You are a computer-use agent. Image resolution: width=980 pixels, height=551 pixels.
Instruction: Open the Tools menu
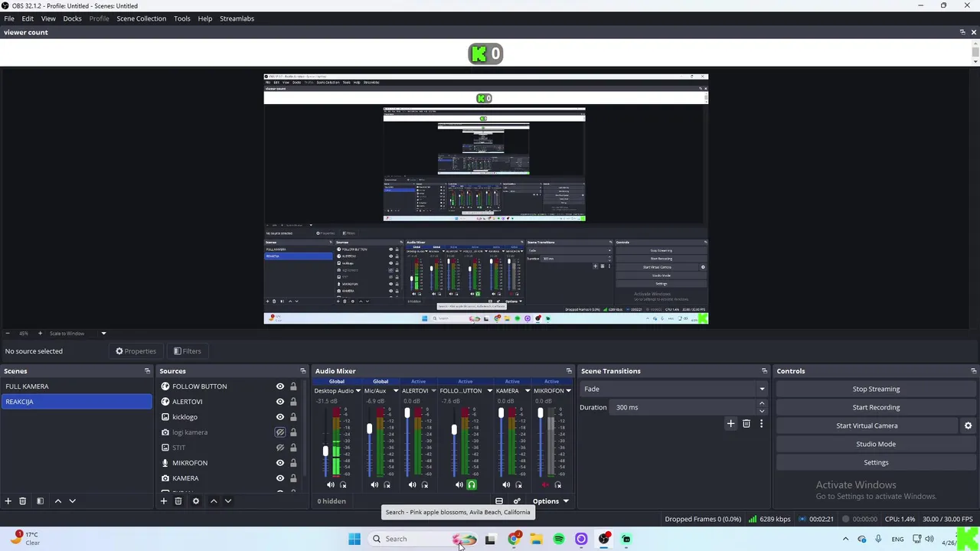click(x=181, y=18)
